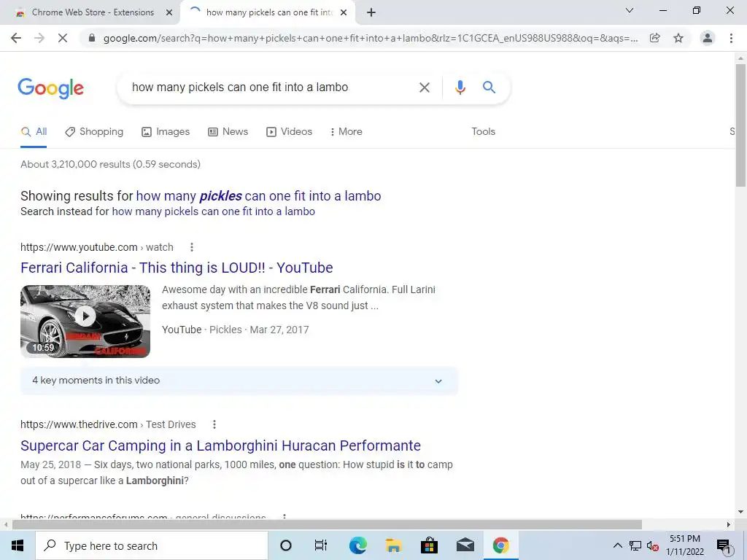The height and width of the screenshot is (560, 747).
Task: Go to the Google homepage via the logo
Action: point(50,88)
